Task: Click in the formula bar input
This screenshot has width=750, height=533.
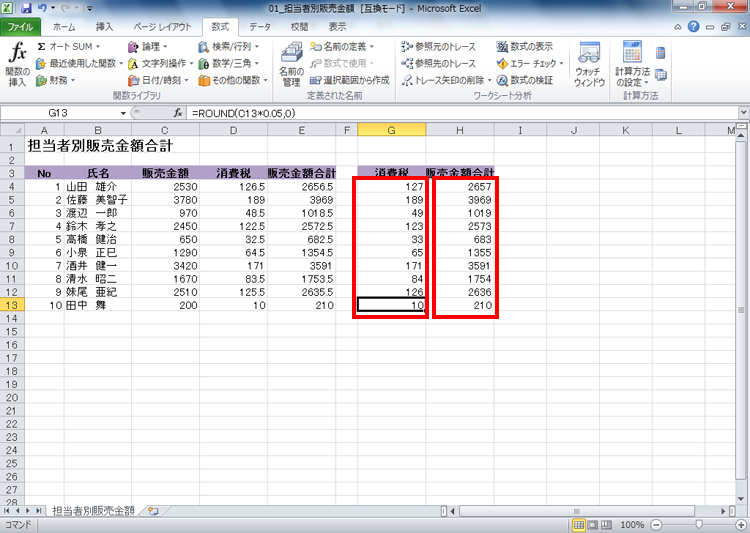Action: click(x=463, y=113)
